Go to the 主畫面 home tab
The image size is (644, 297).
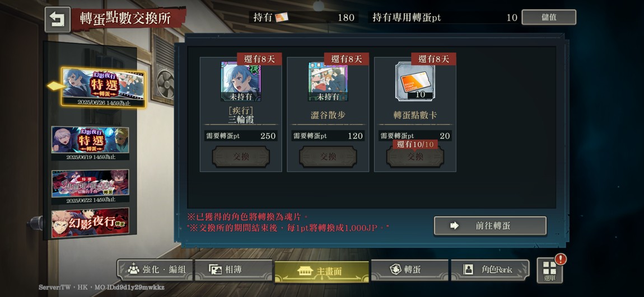[321, 271]
